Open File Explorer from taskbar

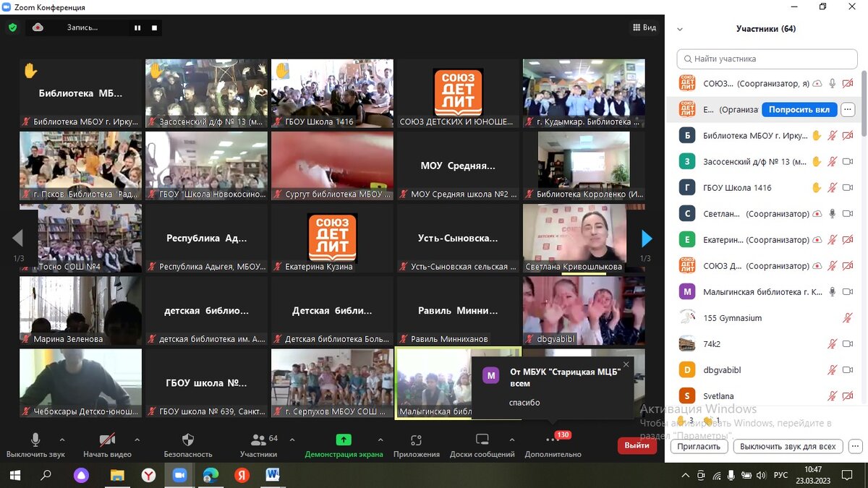point(116,475)
